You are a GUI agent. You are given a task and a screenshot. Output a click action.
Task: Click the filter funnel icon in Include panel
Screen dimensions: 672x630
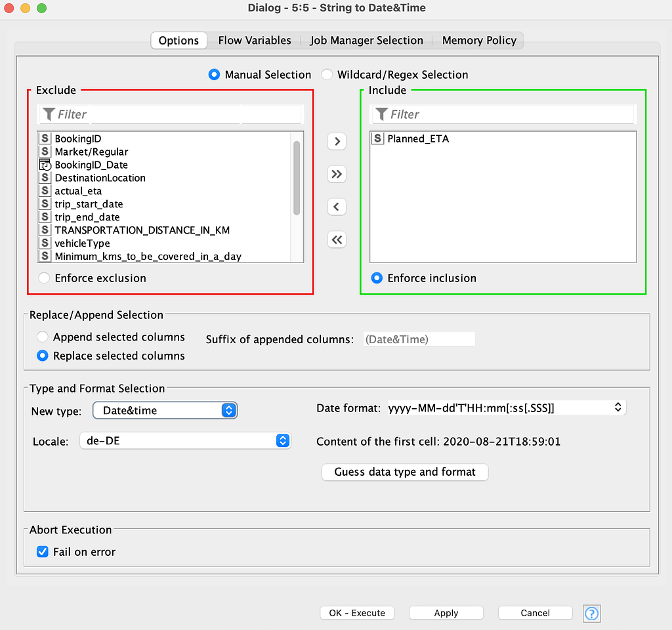pos(383,114)
